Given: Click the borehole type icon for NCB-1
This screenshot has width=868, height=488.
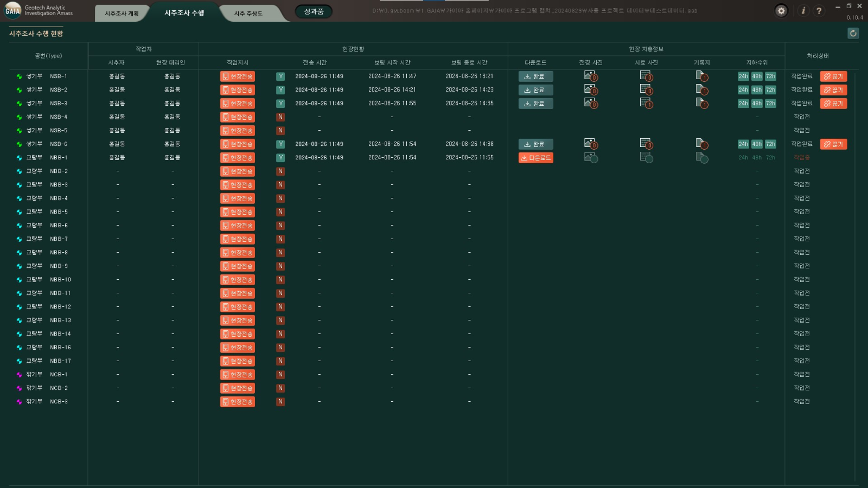Looking at the screenshot, I should click(x=20, y=375).
